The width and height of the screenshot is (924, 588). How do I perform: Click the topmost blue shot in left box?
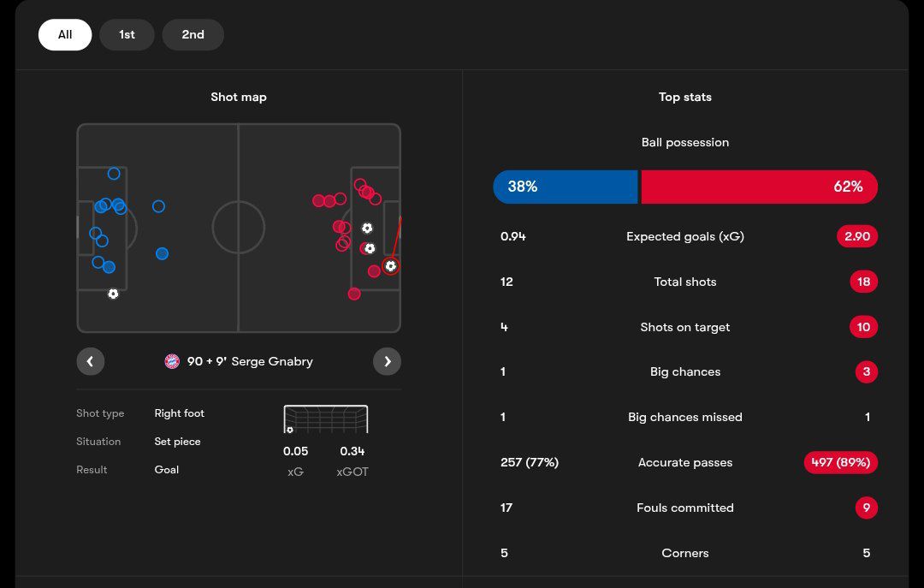[114, 174]
